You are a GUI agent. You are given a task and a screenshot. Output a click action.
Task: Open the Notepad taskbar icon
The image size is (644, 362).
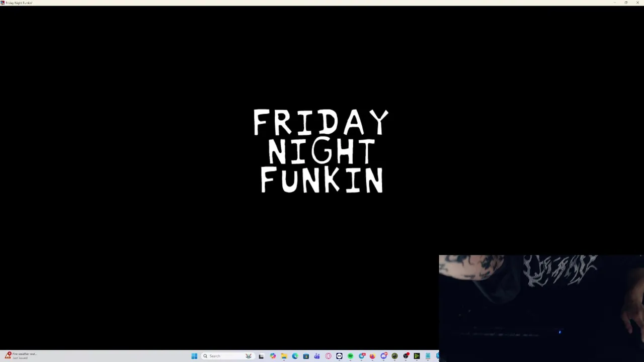[x=428, y=356]
